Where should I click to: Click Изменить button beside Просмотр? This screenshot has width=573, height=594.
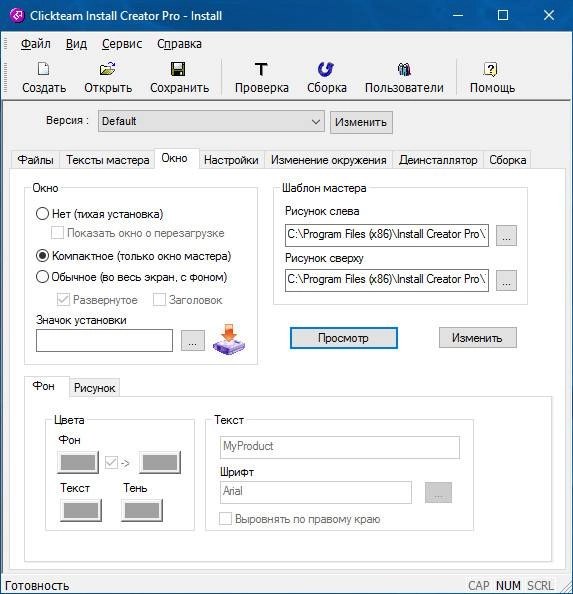pyautogui.click(x=477, y=338)
